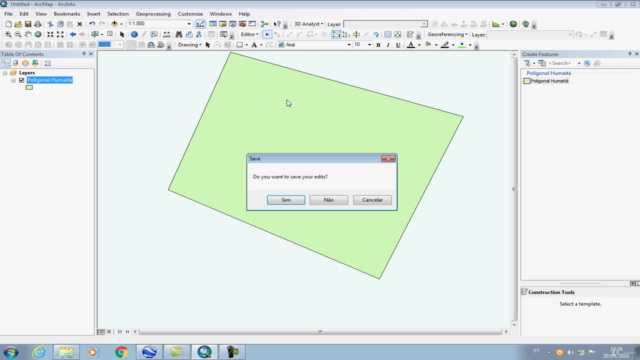Click the Measure ruler icon

(167, 35)
